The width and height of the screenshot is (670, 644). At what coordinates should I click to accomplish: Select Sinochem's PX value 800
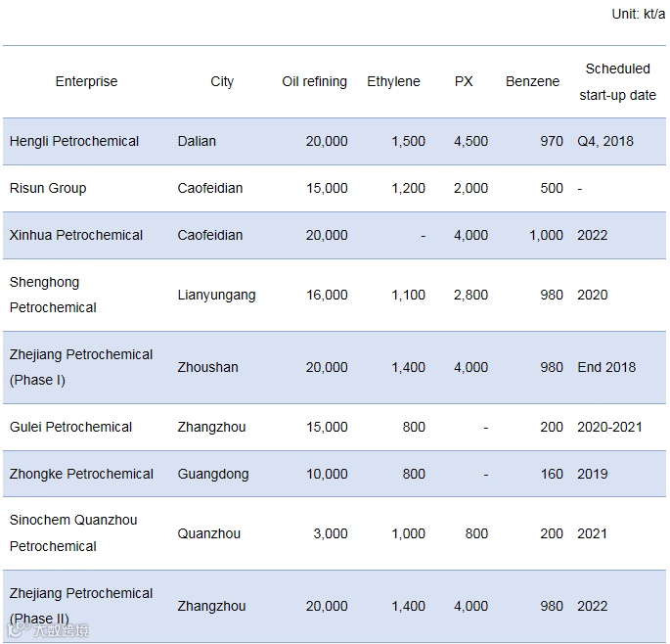point(476,533)
